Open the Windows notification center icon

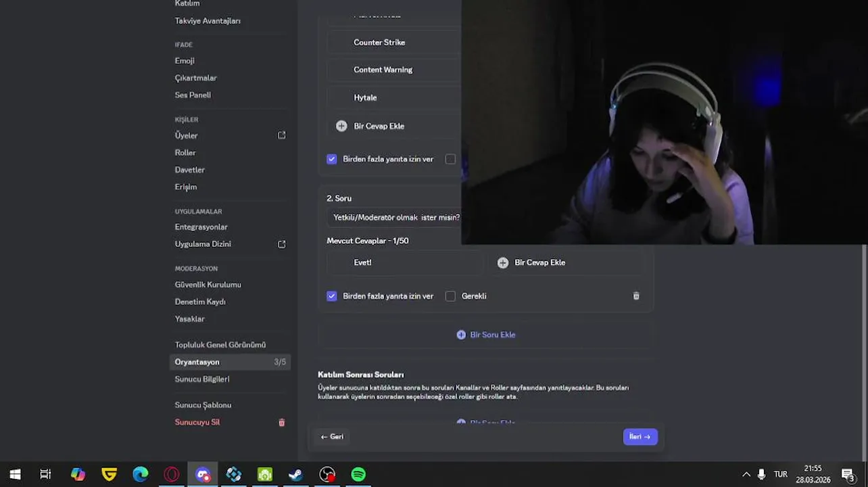click(848, 475)
